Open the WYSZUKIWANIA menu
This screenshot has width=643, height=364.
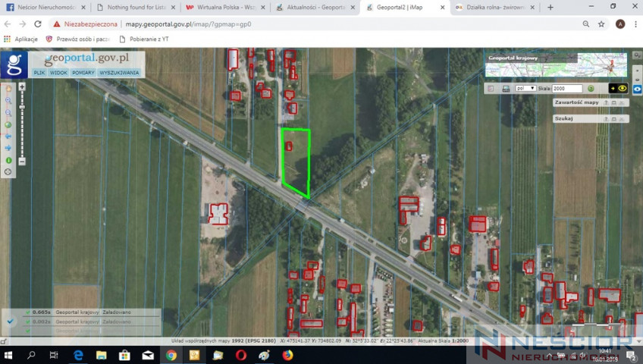click(x=119, y=73)
